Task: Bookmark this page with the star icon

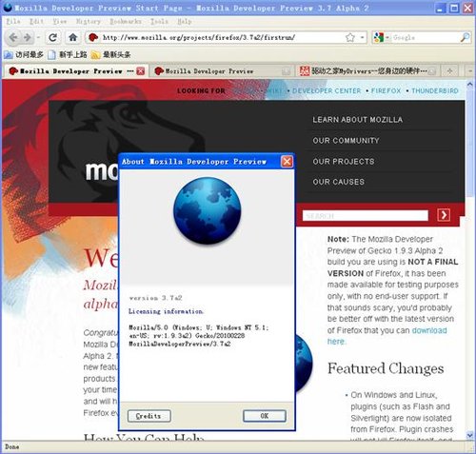Action: tap(350, 38)
